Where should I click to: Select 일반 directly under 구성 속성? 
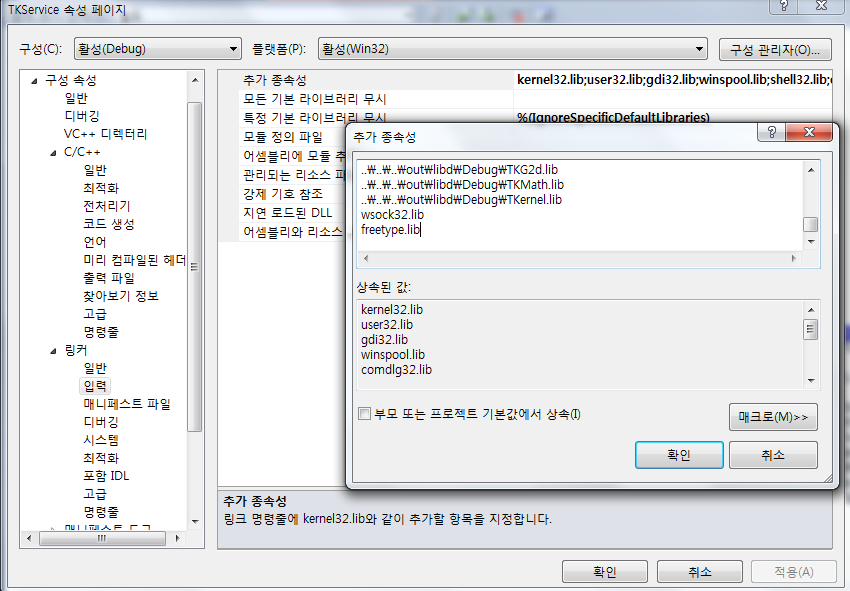click(x=76, y=98)
